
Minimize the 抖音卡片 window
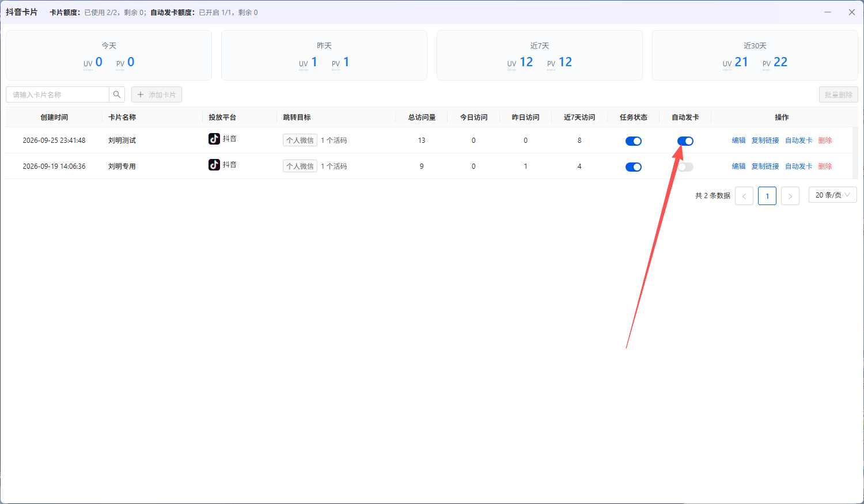(828, 12)
